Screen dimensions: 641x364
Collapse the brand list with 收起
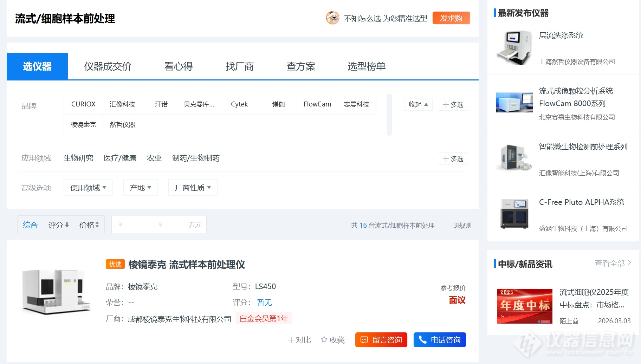(418, 104)
